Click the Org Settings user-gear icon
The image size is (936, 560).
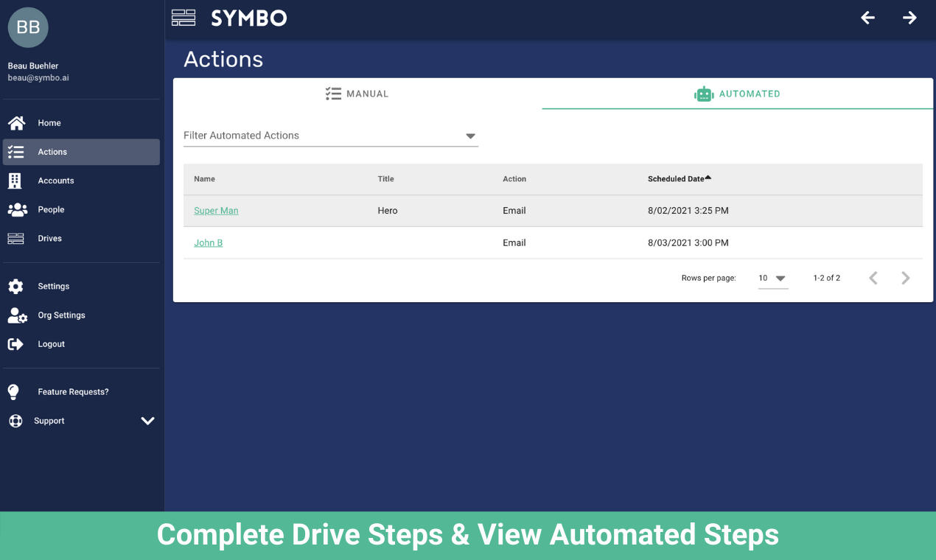tap(17, 315)
